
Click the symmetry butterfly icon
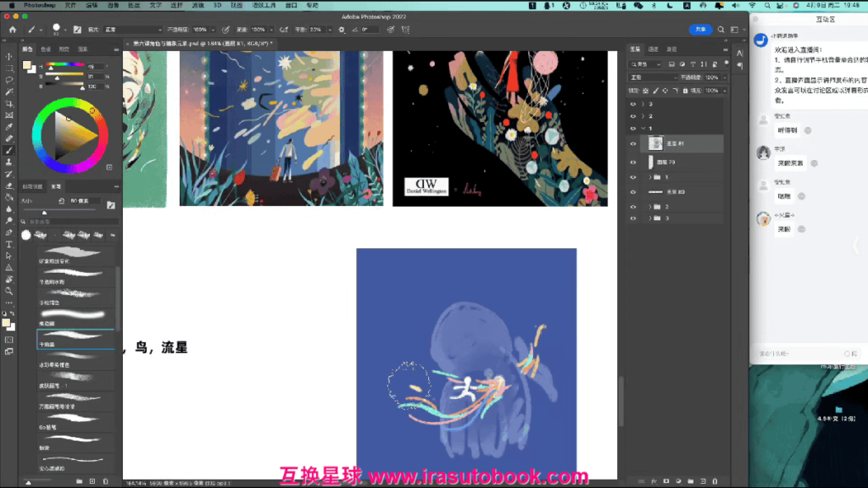(x=406, y=30)
